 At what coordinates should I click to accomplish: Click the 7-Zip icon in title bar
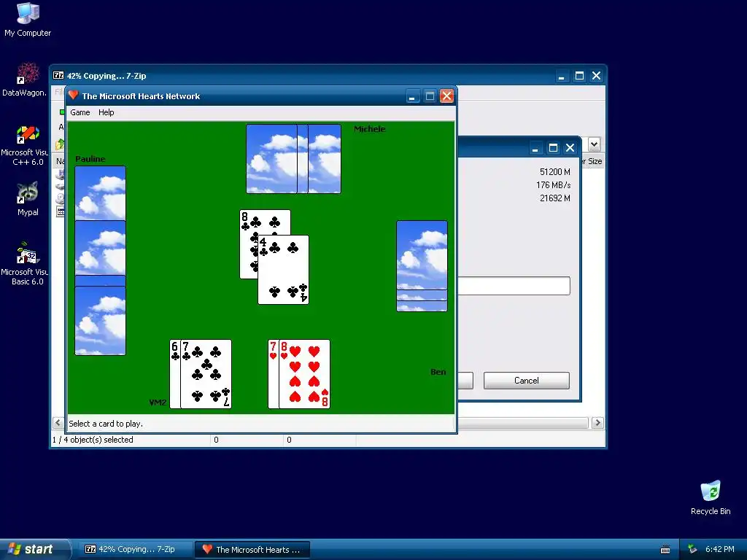coord(58,75)
